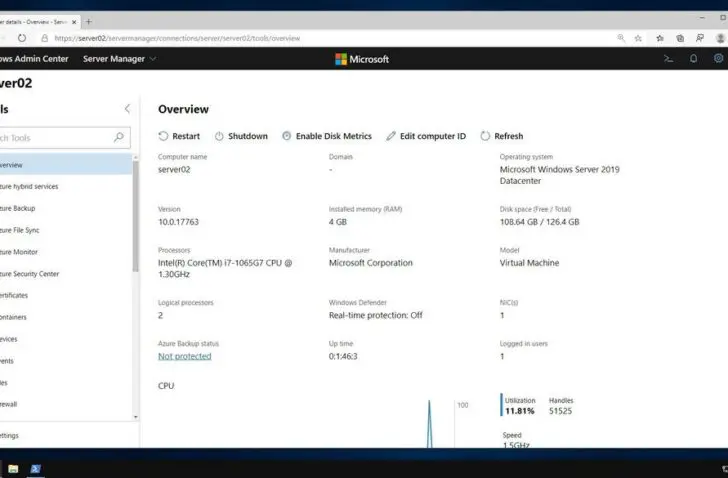Click the zoom magnifier in address bar

(x=621, y=38)
